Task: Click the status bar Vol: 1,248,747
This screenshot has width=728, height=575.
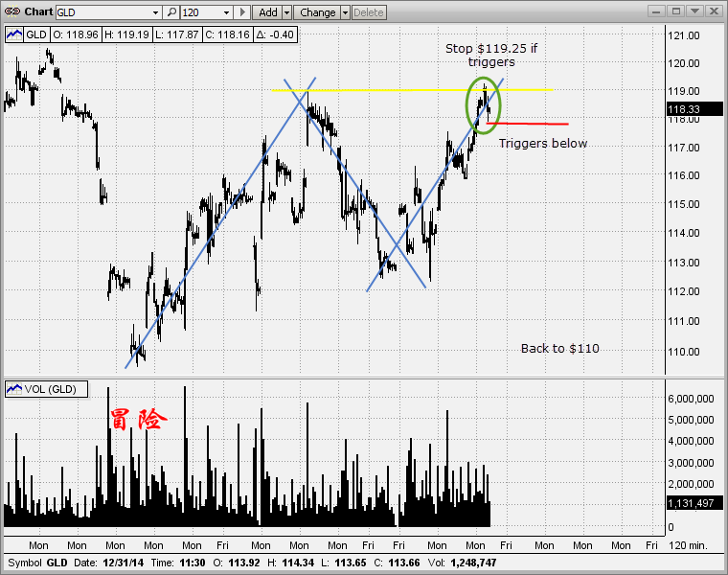Action: coord(462,563)
